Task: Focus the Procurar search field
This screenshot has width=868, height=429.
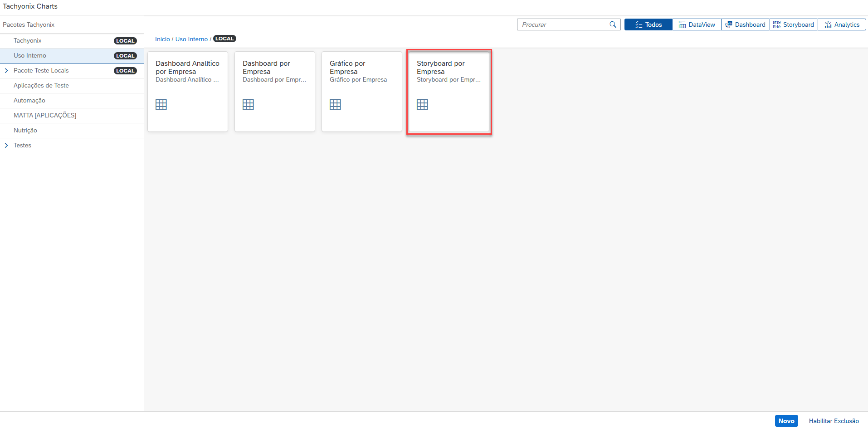Action: [x=562, y=24]
